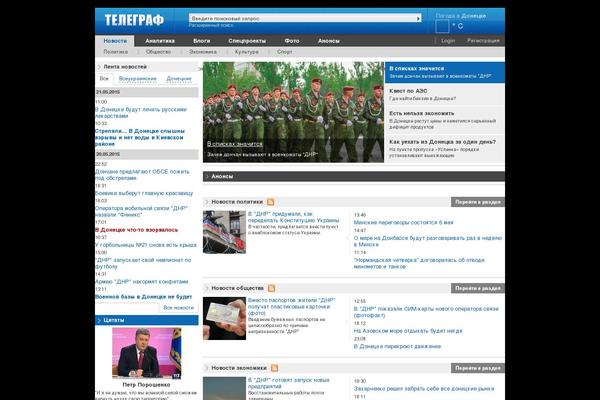This screenshot has width=600, height=400.
Task: Switch news feed to Все tab
Action: 104,78
